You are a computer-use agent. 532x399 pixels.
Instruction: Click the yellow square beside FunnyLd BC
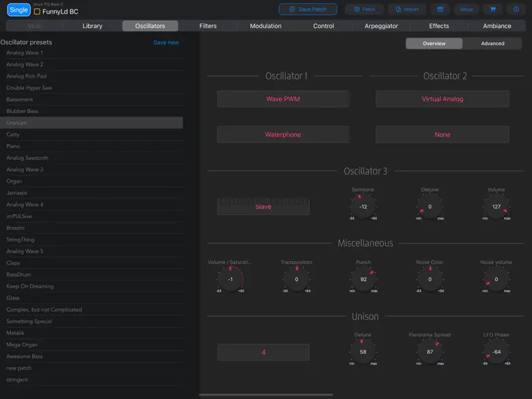(x=38, y=12)
